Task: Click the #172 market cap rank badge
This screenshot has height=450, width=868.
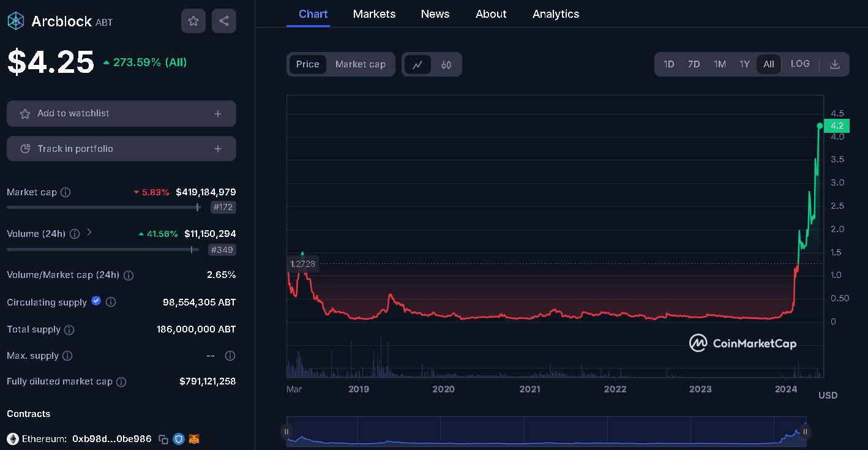Action: pyautogui.click(x=223, y=208)
